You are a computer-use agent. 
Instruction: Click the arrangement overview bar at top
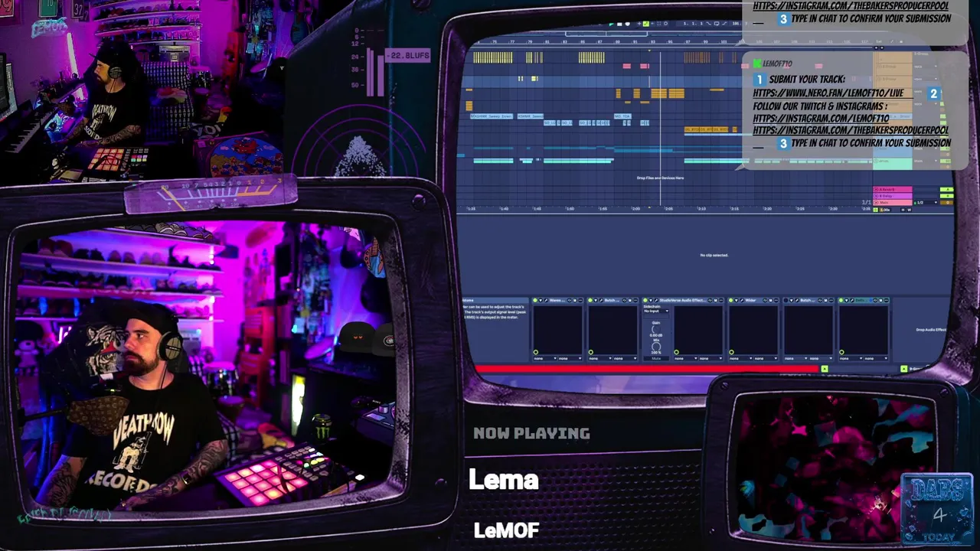(x=605, y=34)
